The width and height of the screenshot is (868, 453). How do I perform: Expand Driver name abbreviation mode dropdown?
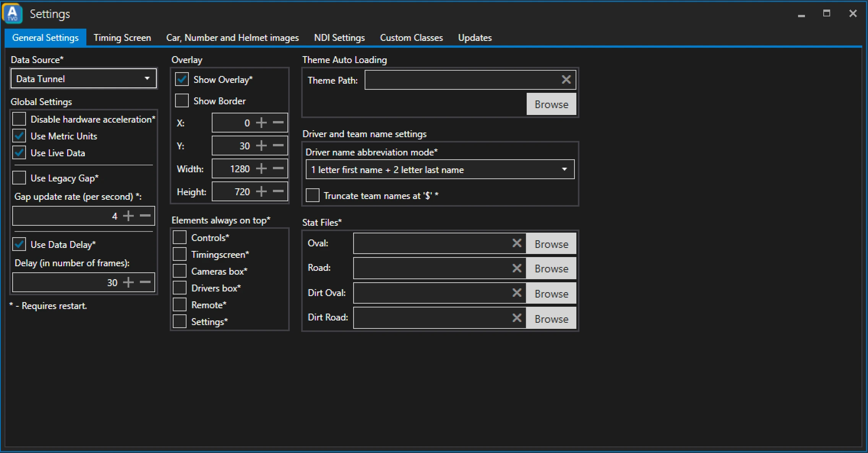[440, 170]
